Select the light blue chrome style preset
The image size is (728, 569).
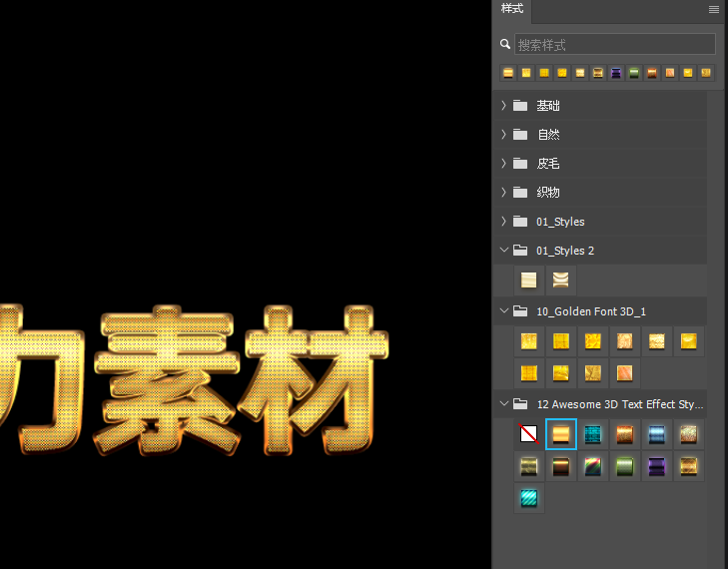click(656, 434)
